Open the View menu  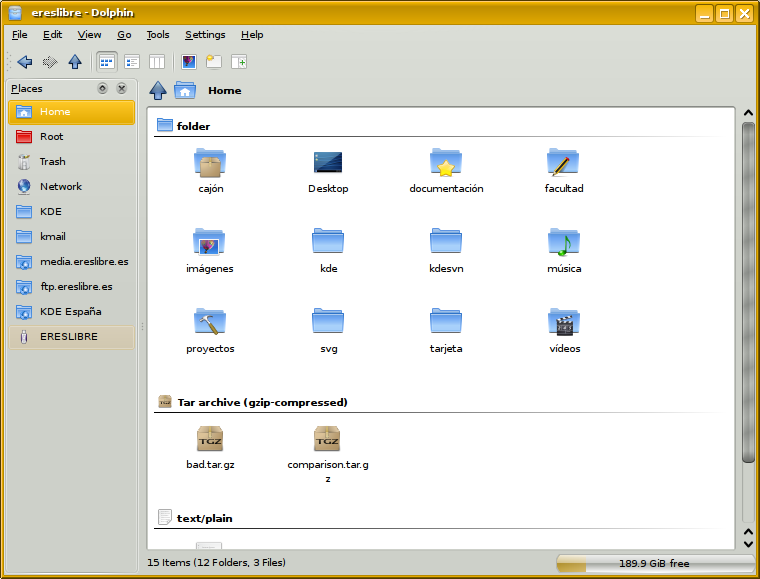click(89, 35)
